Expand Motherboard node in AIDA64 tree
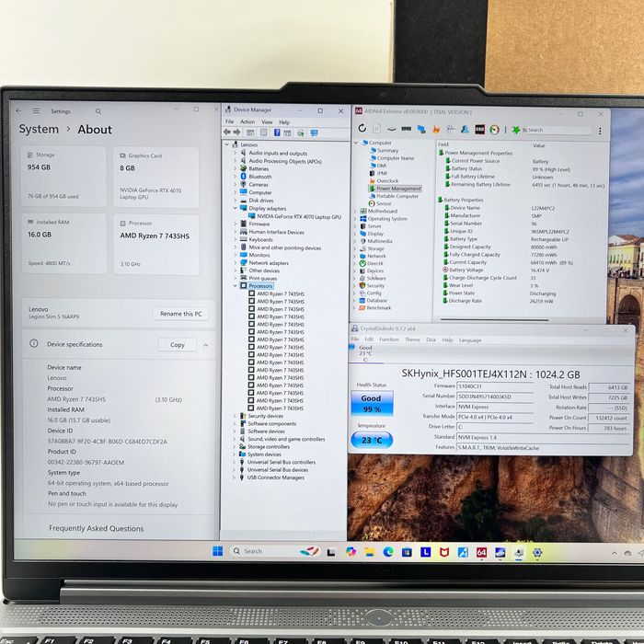 pos(355,211)
